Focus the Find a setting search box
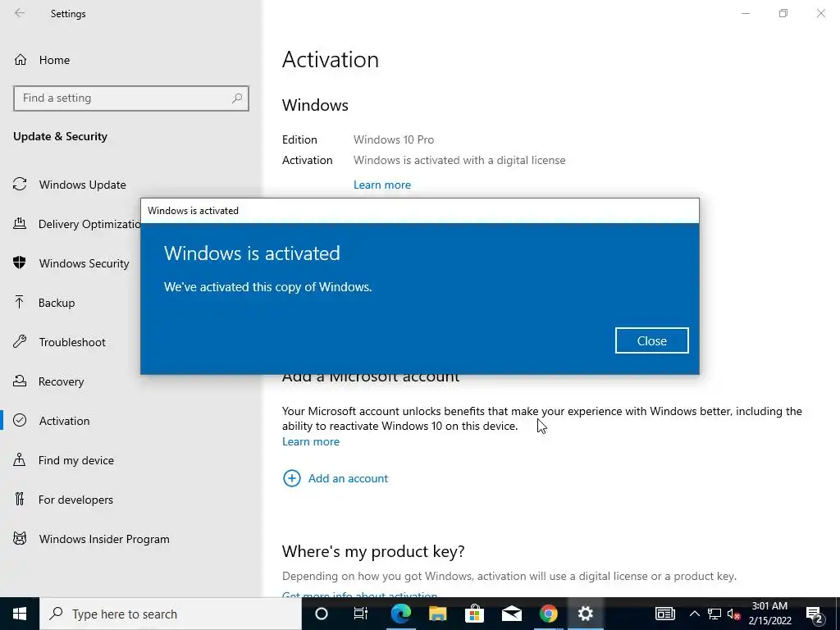840x630 pixels. coord(130,98)
